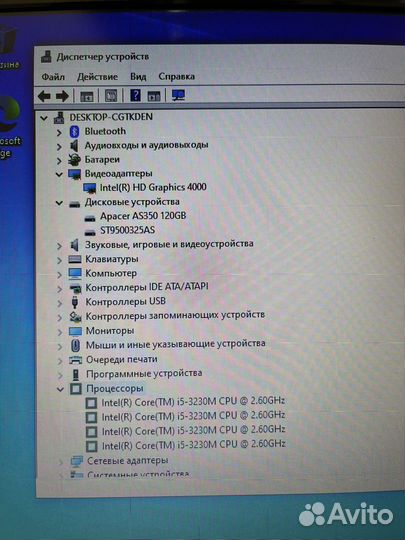Click the Аудиовходы и аудиовыходы speaker icon
This screenshot has width=405, height=540.
(x=74, y=146)
